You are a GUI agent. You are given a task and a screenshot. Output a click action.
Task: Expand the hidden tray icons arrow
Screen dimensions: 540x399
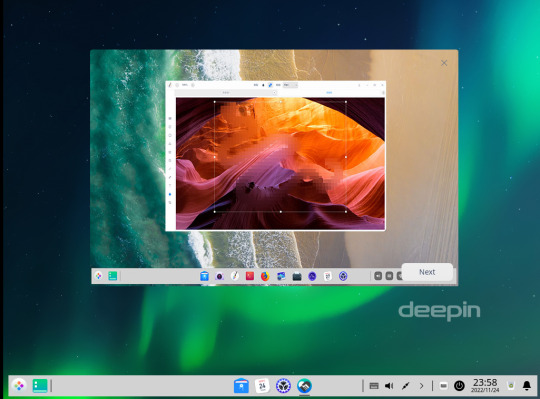pos(422,386)
